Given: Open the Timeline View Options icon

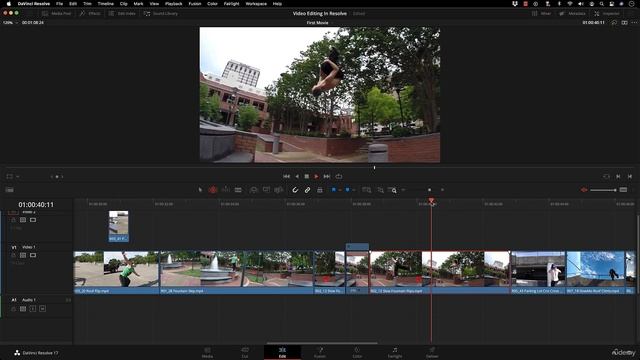Looking at the screenshot, I should 9,190.
